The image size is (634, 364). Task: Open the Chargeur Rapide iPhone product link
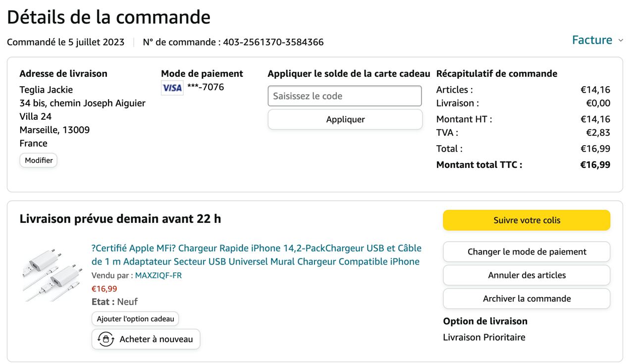pos(256,255)
